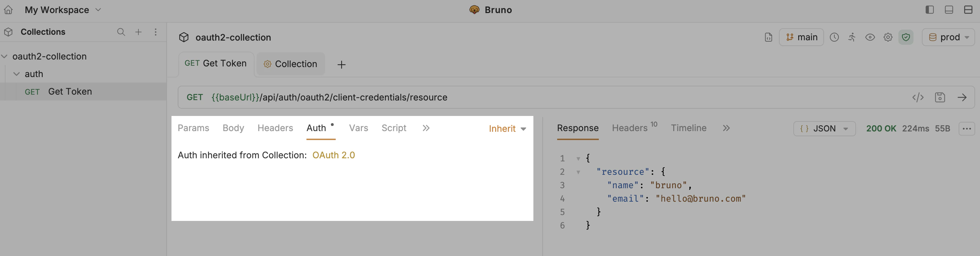The width and height of the screenshot is (980, 256).
Task: Click the Bruno dog logo icon
Action: [x=475, y=10]
